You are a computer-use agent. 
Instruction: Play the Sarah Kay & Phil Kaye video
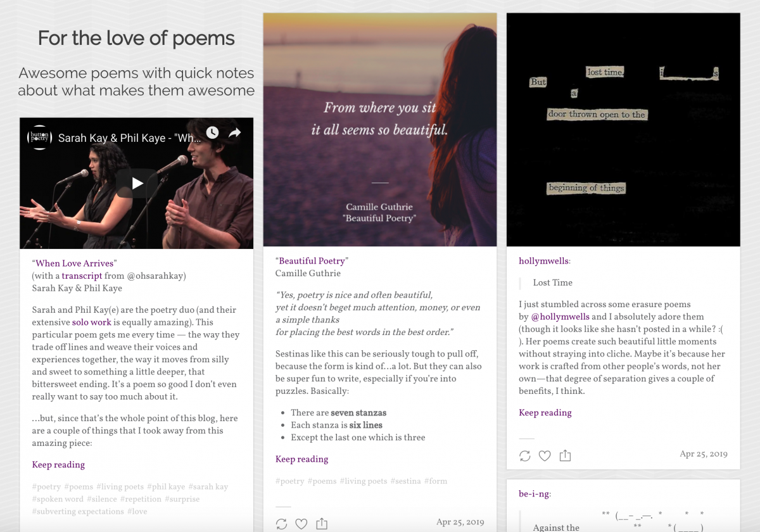click(x=137, y=184)
